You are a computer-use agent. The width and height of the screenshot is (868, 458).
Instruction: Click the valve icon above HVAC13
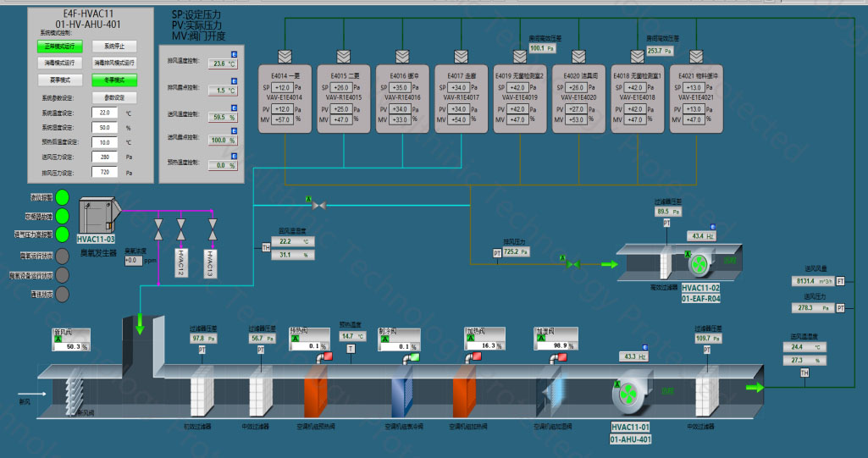pyautogui.click(x=213, y=229)
